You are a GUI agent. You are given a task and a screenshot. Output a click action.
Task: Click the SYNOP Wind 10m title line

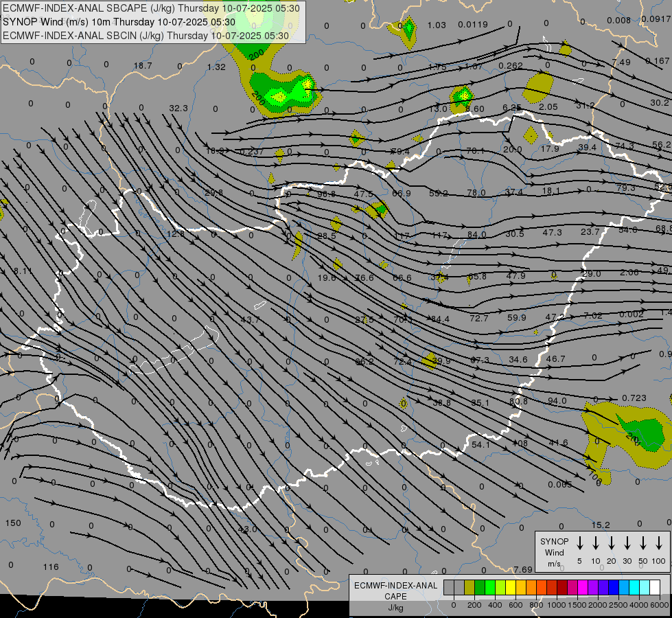tap(119, 22)
